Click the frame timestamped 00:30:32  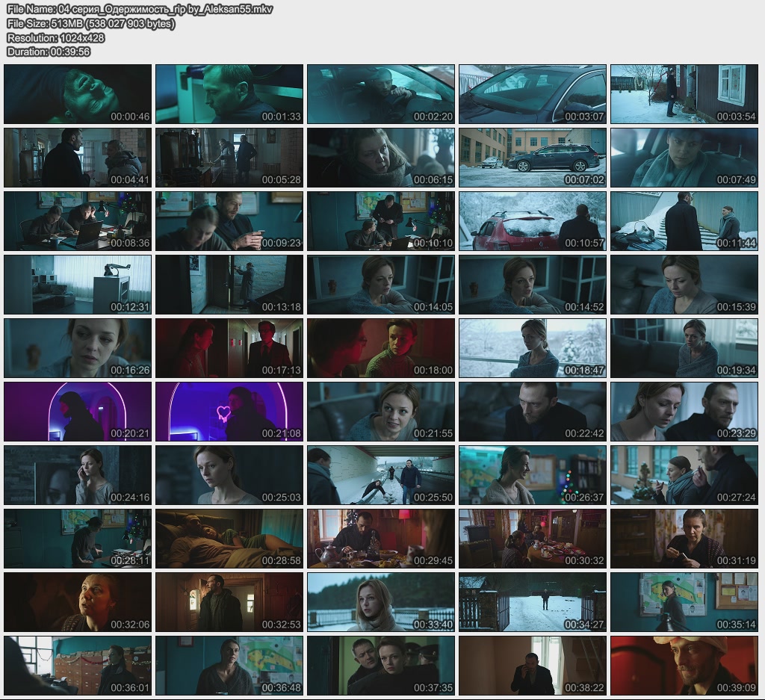coord(533,539)
